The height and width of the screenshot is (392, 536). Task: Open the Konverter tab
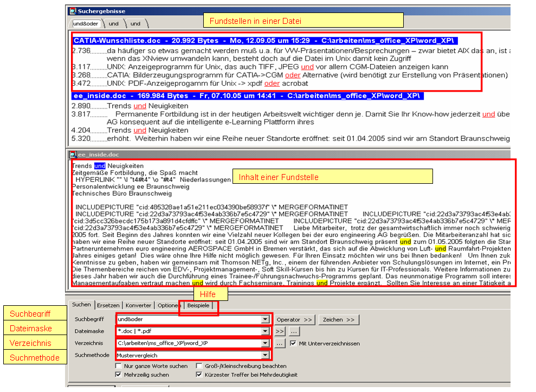[138, 305]
